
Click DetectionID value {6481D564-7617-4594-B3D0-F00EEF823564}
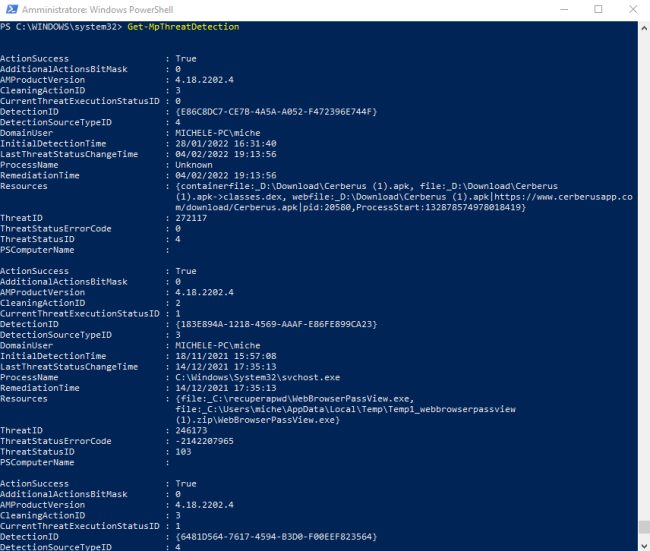coord(276,537)
